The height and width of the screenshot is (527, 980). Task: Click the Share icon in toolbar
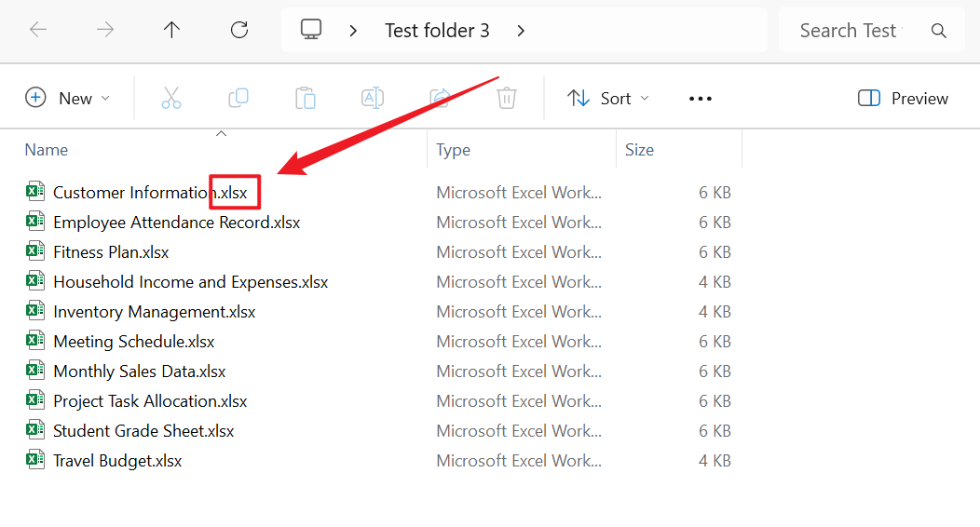click(x=440, y=98)
